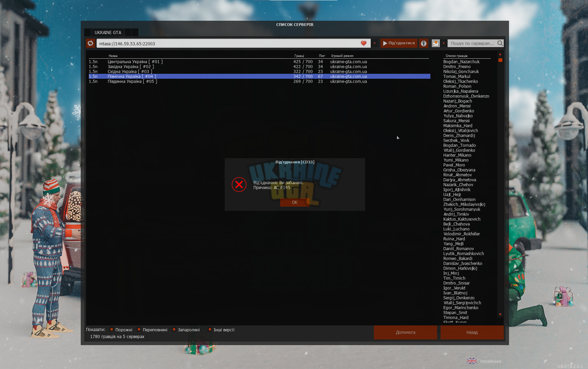Select server Східна Україна [ #03 ]
Viewport: 588px width, 369px height.
point(259,72)
